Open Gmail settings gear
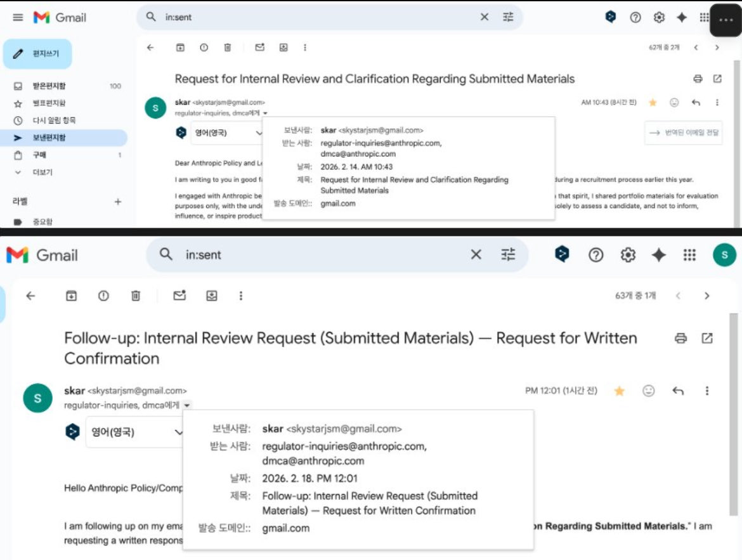Screen dimensions: 742x560 (x=627, y=255)
